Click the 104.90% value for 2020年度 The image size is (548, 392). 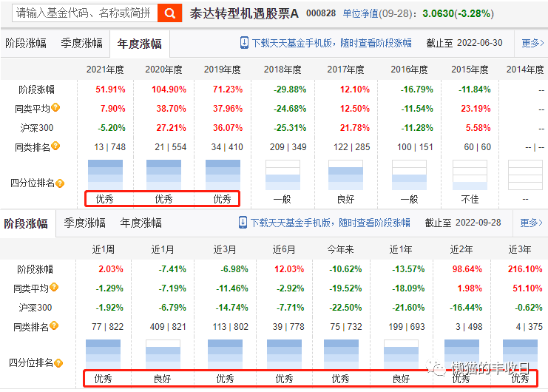(169, 89)
